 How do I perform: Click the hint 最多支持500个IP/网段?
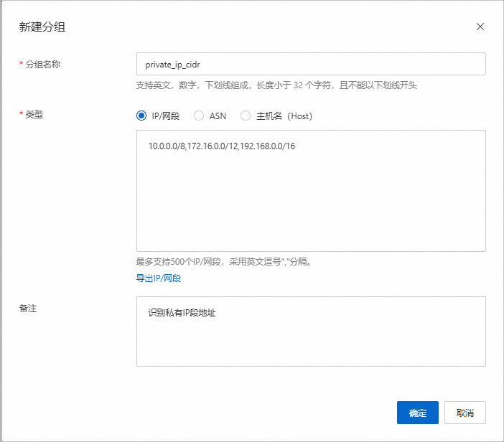224,262
